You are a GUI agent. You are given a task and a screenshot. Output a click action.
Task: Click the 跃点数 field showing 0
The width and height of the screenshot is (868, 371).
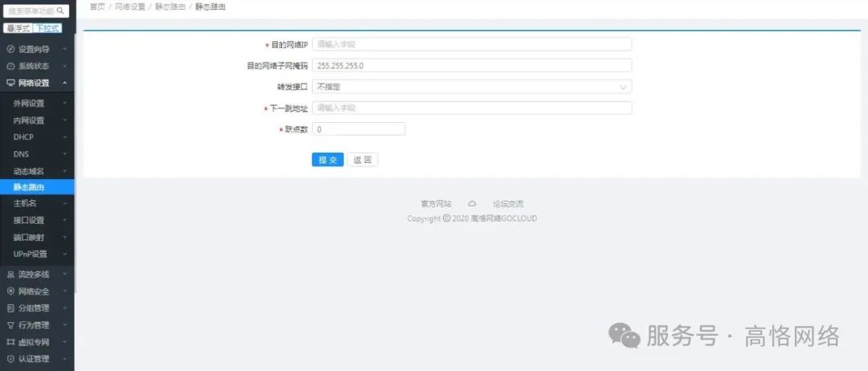pyautogui.click(x=358, y=128)
